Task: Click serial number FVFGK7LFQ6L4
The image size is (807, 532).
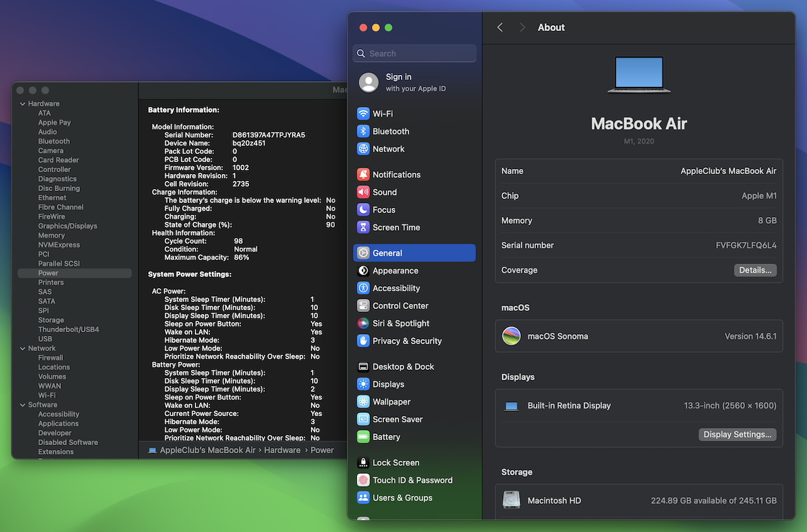Action: 746,246
